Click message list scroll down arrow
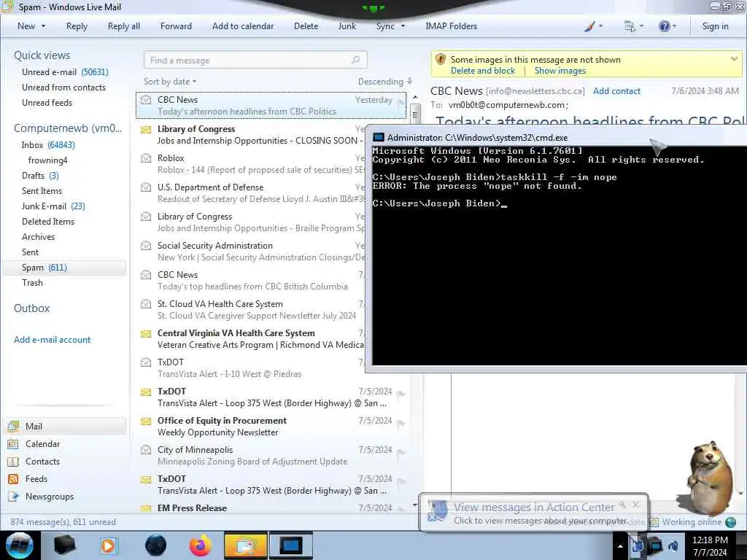This screenshot has height=560, width=747. tap(415, 505)
